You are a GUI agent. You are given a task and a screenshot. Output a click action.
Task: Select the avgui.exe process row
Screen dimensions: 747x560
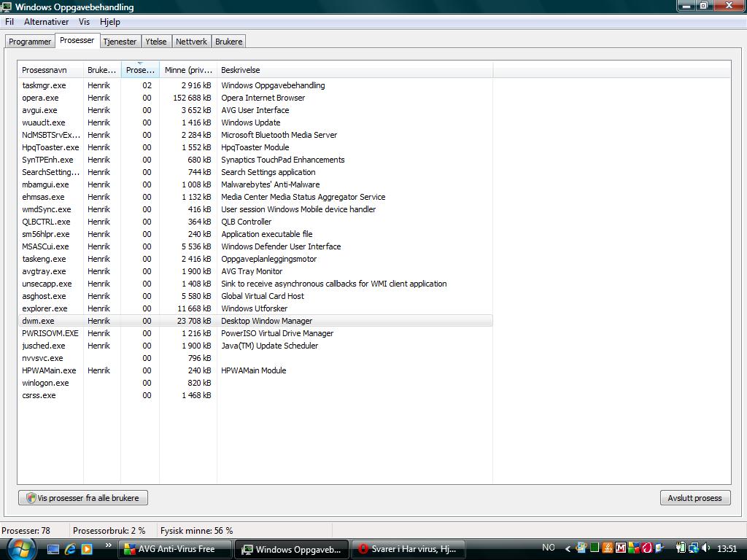[255, 110]
